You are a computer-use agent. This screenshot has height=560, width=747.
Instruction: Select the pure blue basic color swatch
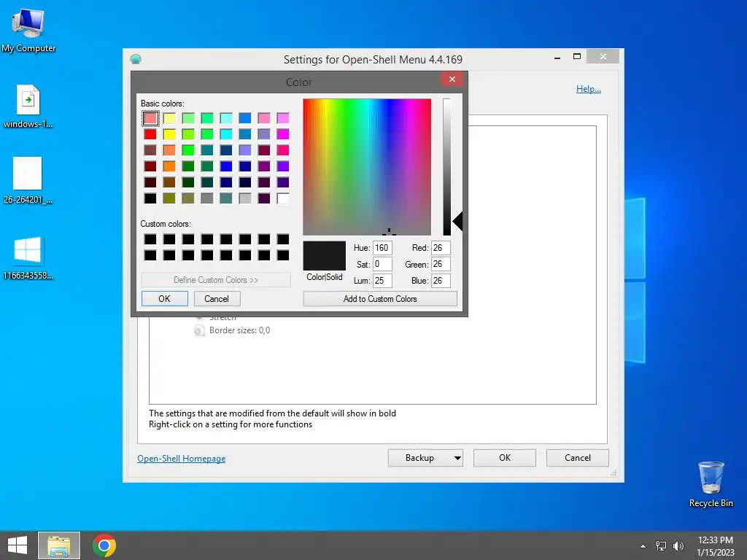[x=226, y=166]
